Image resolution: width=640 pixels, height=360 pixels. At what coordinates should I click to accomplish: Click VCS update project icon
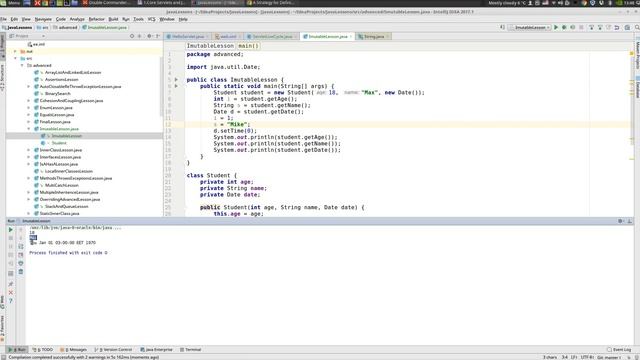coord(591,27)
